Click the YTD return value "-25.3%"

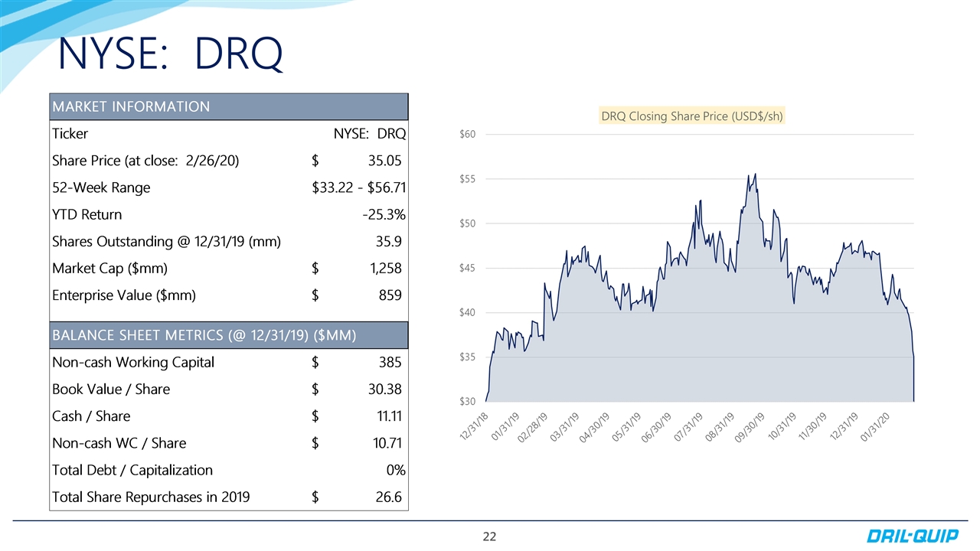384,214
